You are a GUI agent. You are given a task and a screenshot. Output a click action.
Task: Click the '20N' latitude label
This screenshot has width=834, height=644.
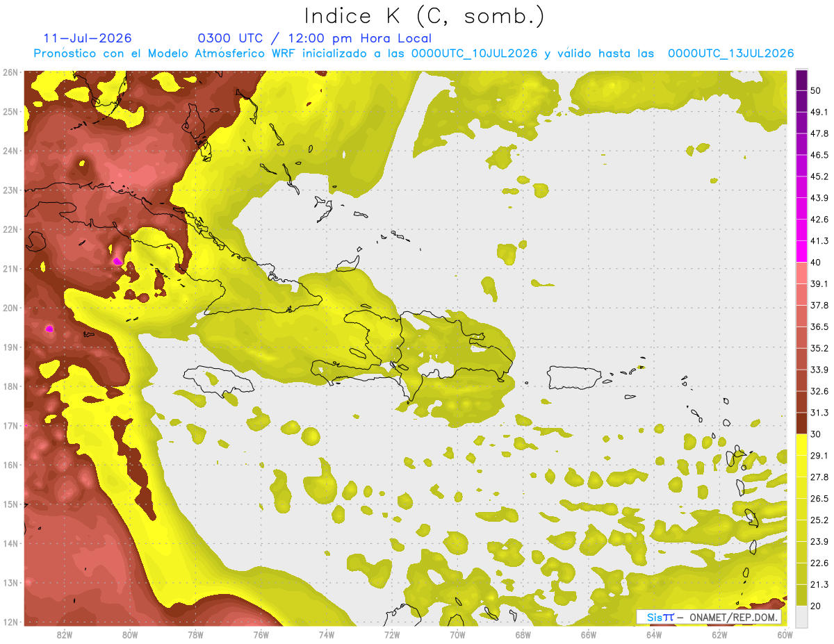10,308
